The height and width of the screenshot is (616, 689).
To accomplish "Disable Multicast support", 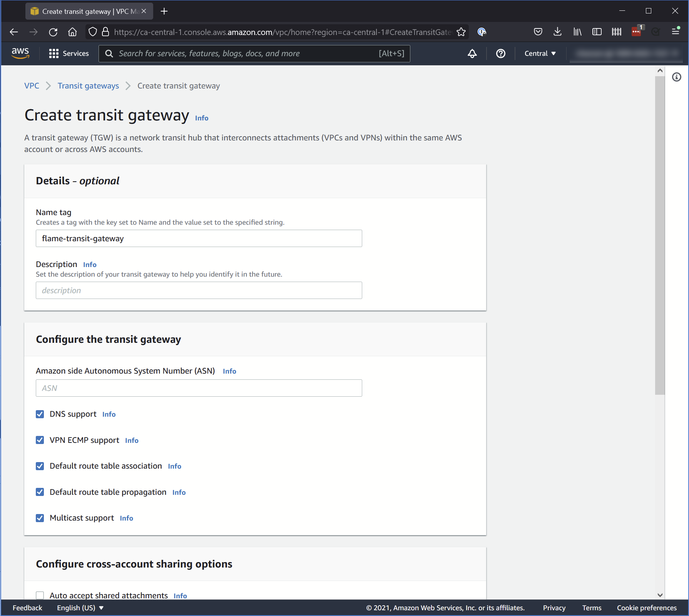I will pos(40,518).
